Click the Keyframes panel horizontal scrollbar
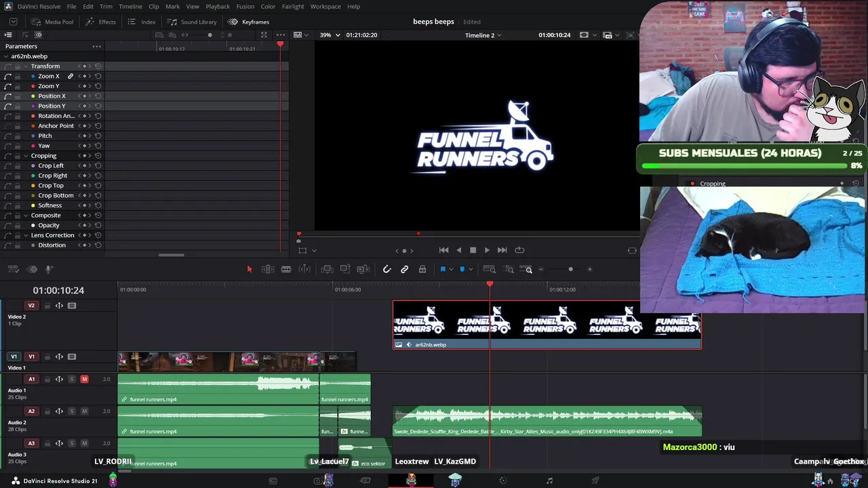The width and height of the screenshot is (868, 488). tap(171, 256)
